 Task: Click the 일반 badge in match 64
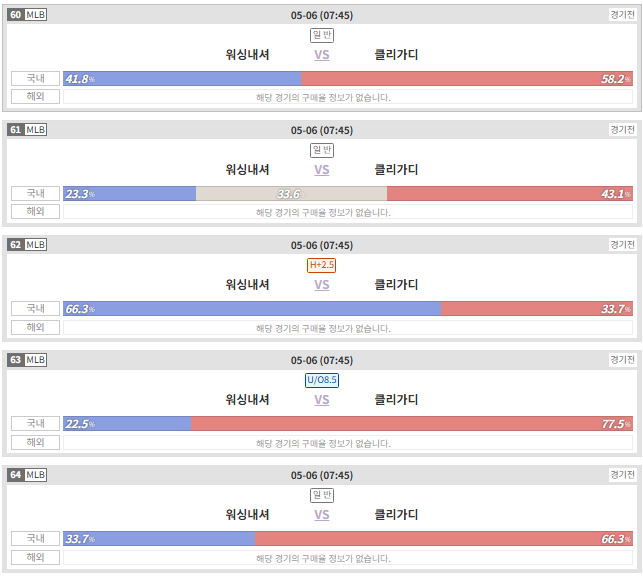tap(322, 495)
